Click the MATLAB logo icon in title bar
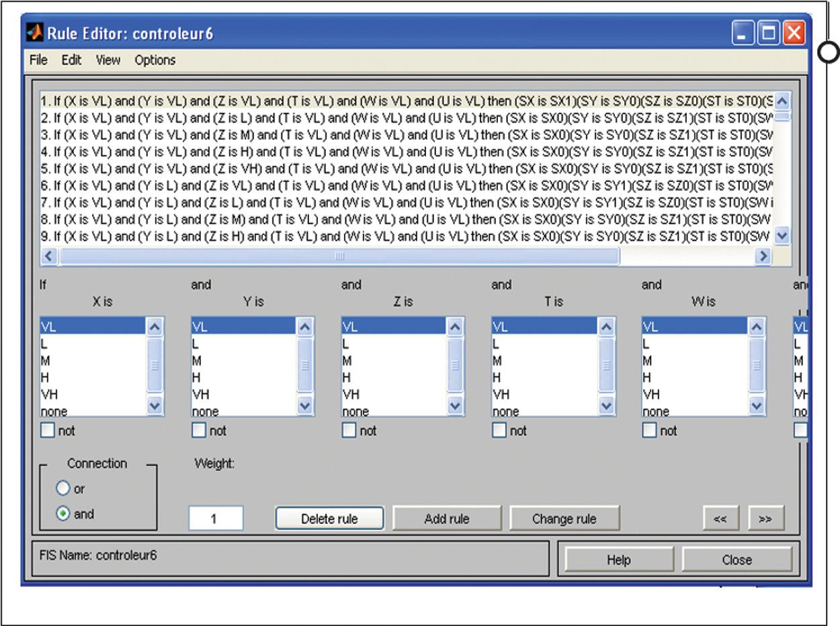The width and height of the screenshot is (840, 626). point(35,33)
